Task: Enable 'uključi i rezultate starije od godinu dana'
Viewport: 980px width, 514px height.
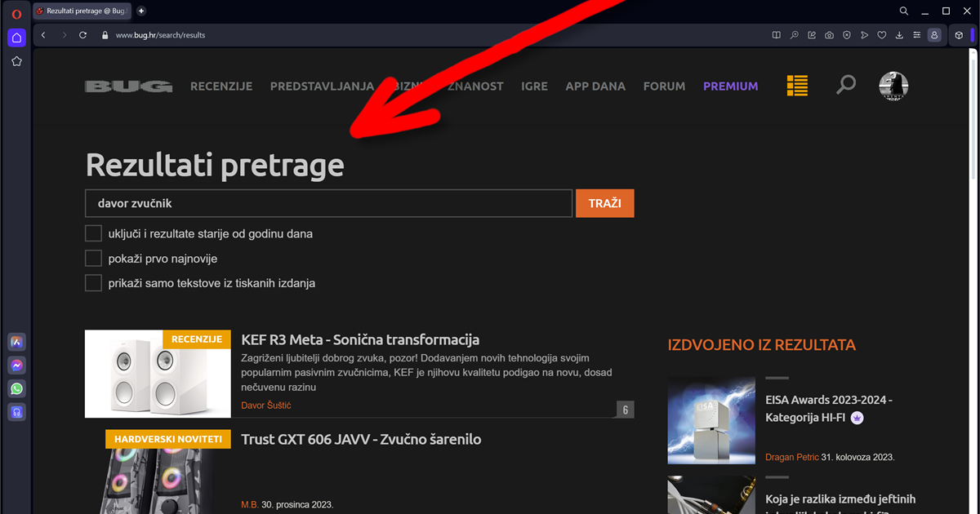Action: (x=93, y=233)
